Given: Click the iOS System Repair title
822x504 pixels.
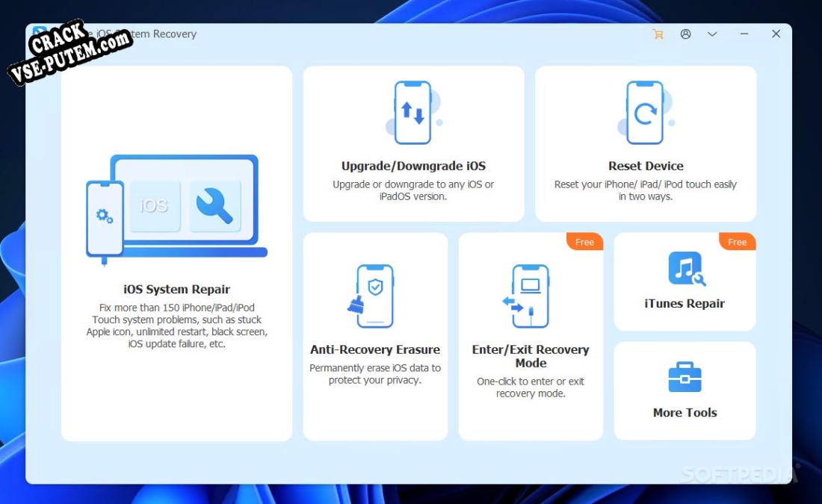Looking at the screenshot, I should point(176,289).
